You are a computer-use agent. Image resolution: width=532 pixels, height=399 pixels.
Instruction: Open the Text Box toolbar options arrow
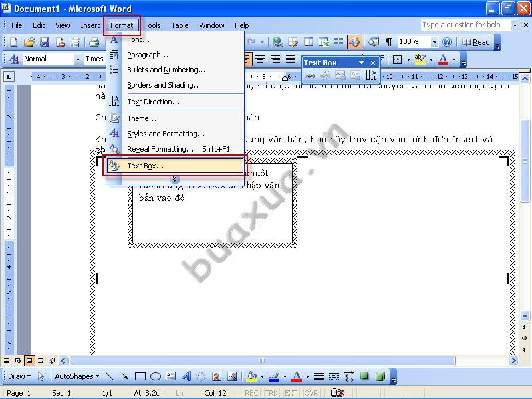click(x=361, y=63)
